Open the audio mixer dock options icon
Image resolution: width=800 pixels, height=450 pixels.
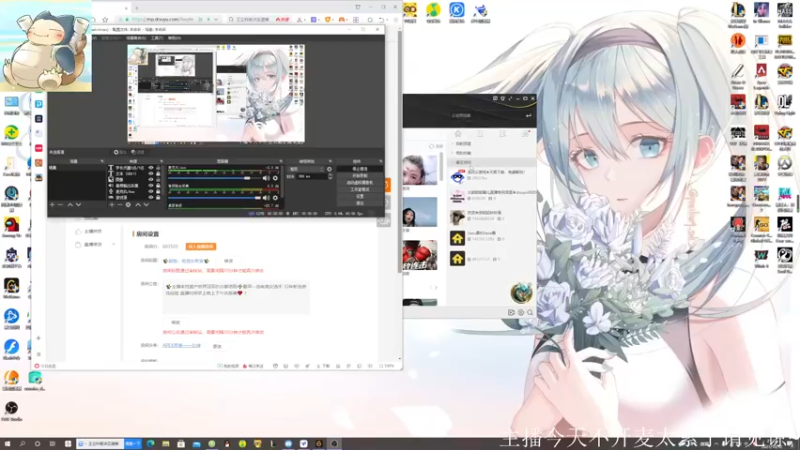281,161
